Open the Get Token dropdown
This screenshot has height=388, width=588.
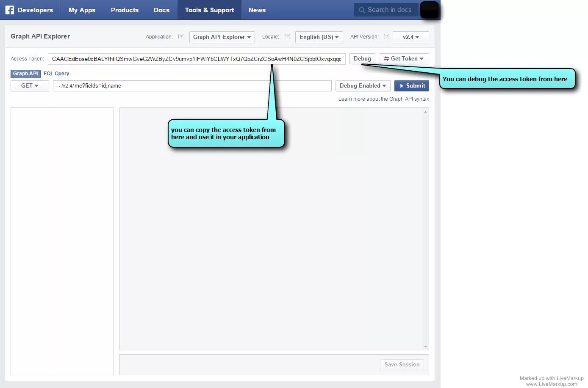tap(404, 59)
